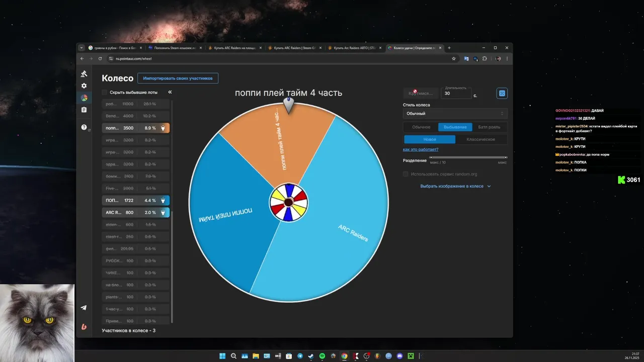Viewport: 644px width, 362px height.
Task: Open settings gear in PointAuc sidebar
Action: pyautogui.click(x=84, y=86)
